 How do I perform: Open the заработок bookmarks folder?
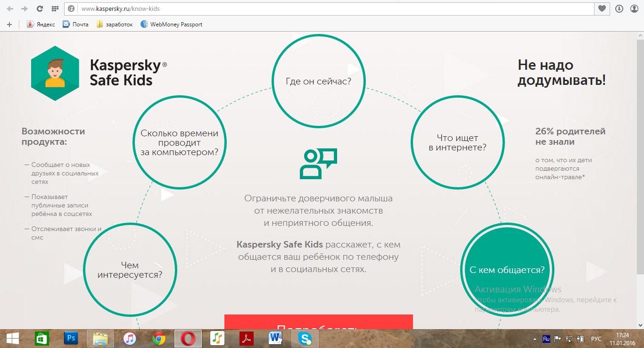pos(115,24)
